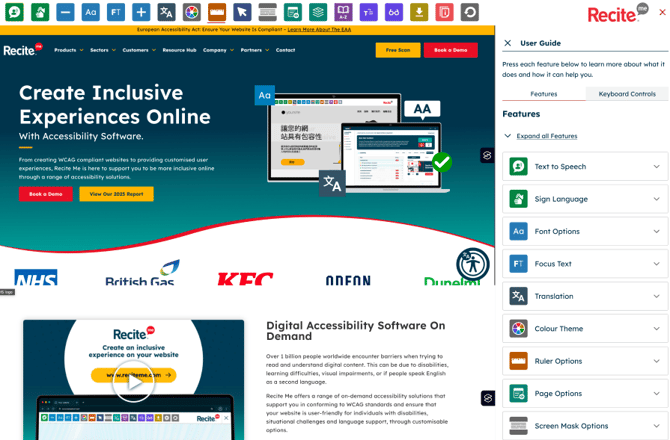Select the Ruler tool in the top toolbar

(x=217, y=13)
